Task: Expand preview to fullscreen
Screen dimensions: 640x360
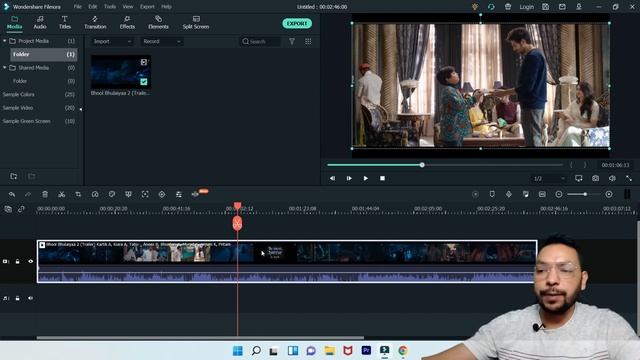Action: click(629, 178)
